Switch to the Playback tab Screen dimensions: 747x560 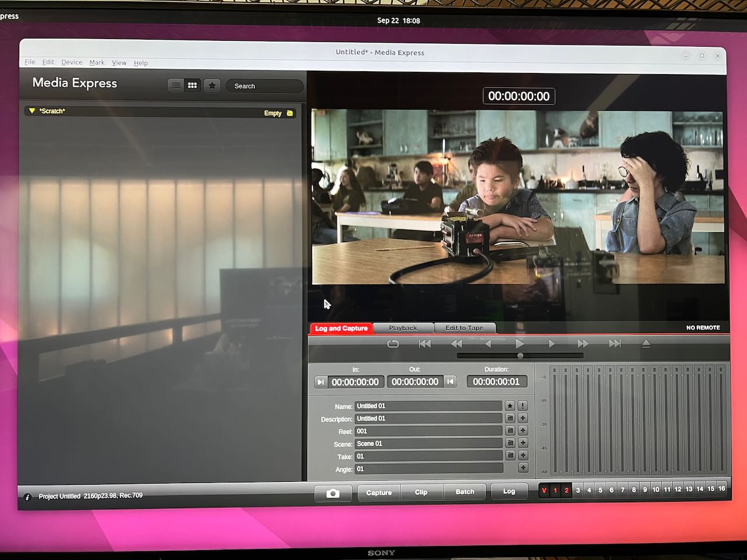403,328
